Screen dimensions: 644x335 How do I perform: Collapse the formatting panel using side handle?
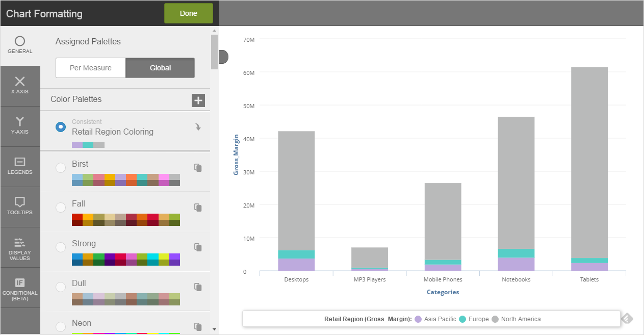pos(223,57)
